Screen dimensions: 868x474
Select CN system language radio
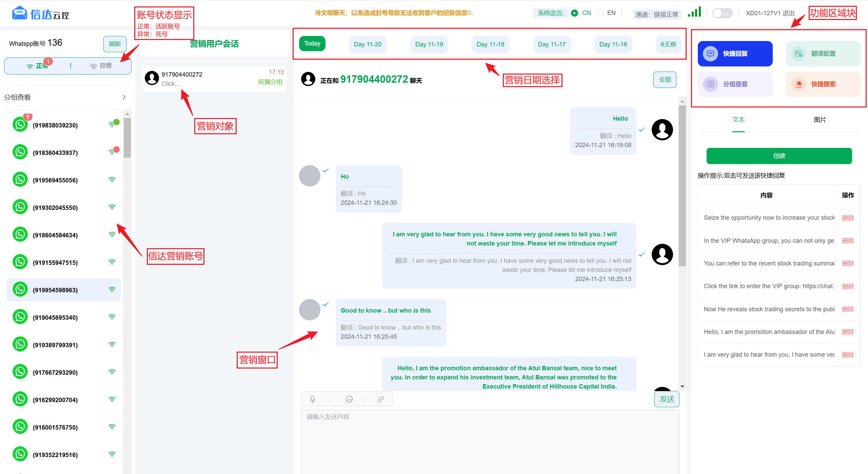click(x=574, y=13)
